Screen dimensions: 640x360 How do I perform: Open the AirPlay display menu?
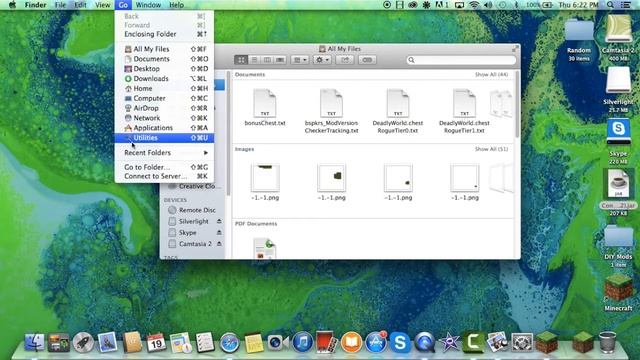click(x=460, y=5)
